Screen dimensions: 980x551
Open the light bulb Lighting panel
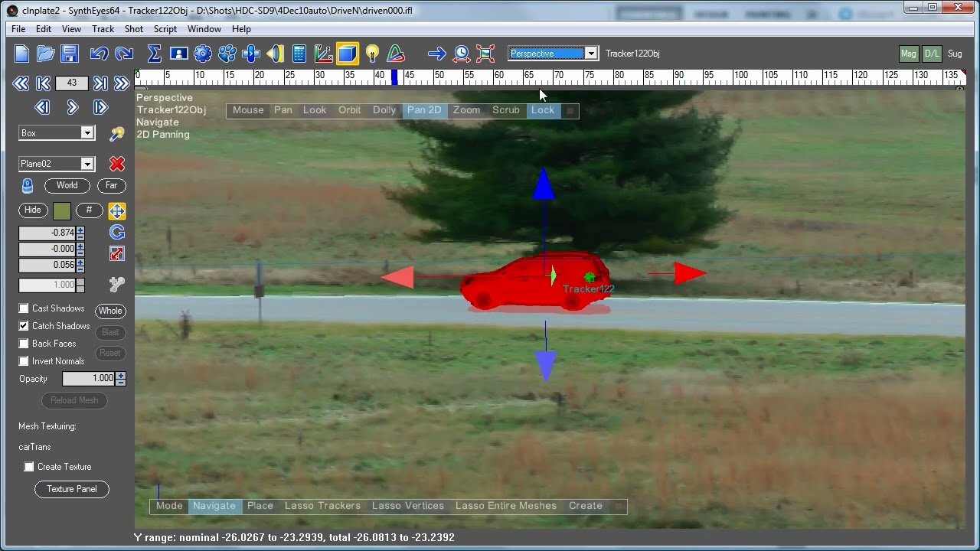372,54
